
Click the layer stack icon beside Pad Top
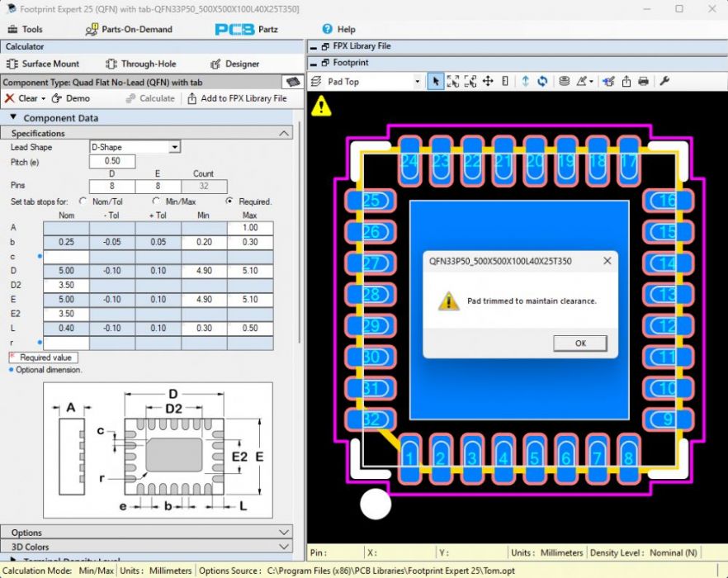316,82
